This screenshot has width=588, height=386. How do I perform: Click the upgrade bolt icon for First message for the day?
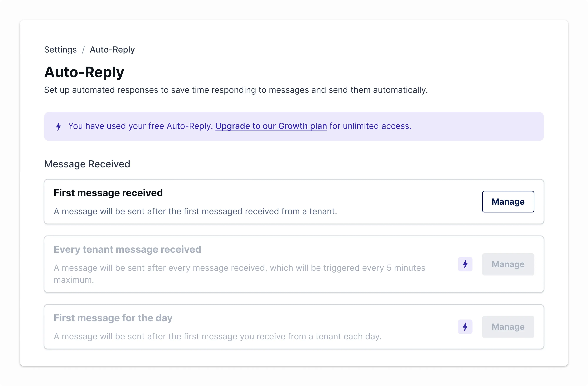pyautogui.click(x=465, y=327)
